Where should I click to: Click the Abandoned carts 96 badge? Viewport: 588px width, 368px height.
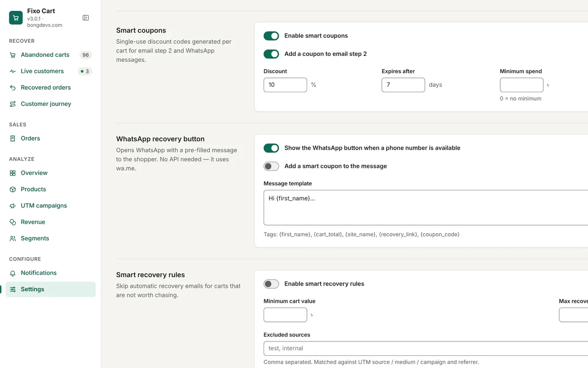(86, 55)
